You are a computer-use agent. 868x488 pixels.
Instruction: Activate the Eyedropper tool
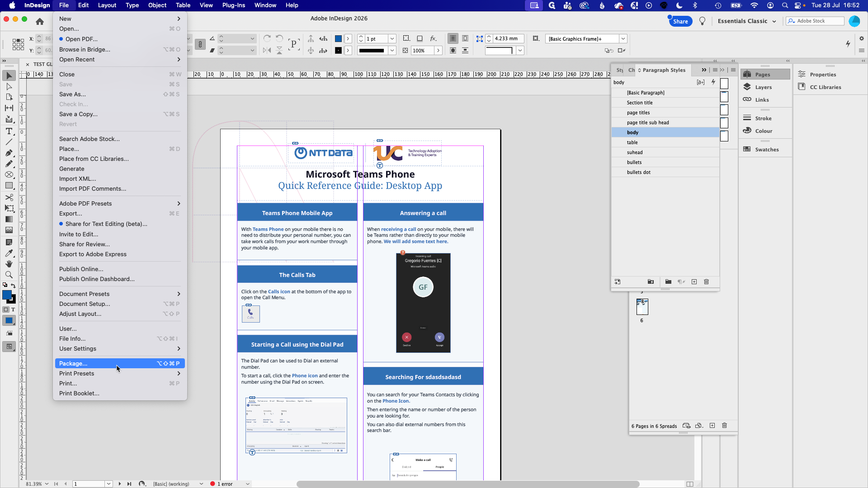pos(9,253)
